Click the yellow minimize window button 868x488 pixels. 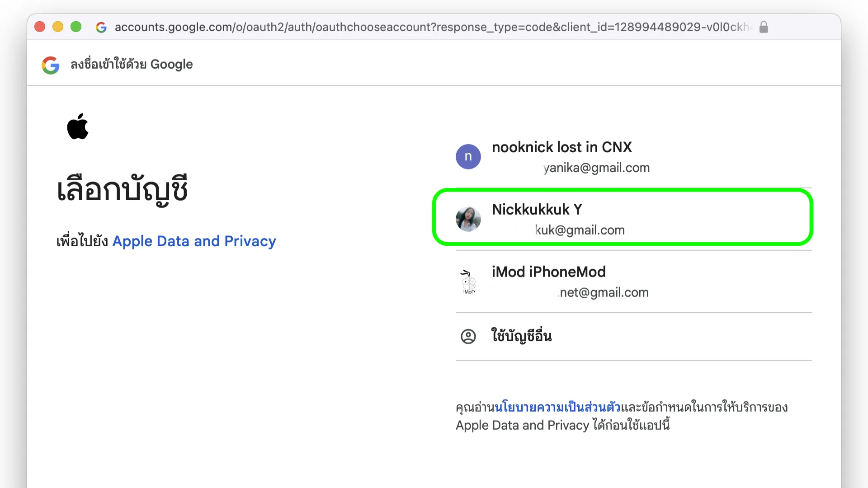pos(58,27)
